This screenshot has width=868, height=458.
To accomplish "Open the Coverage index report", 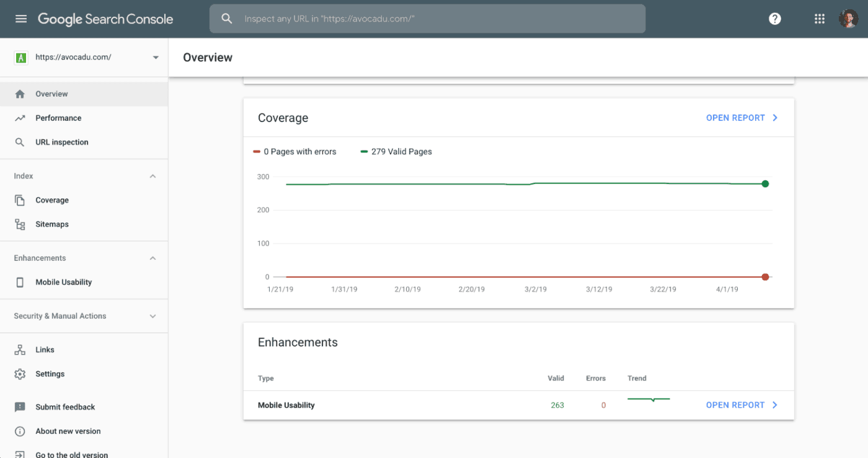I will tap(51, 200).
